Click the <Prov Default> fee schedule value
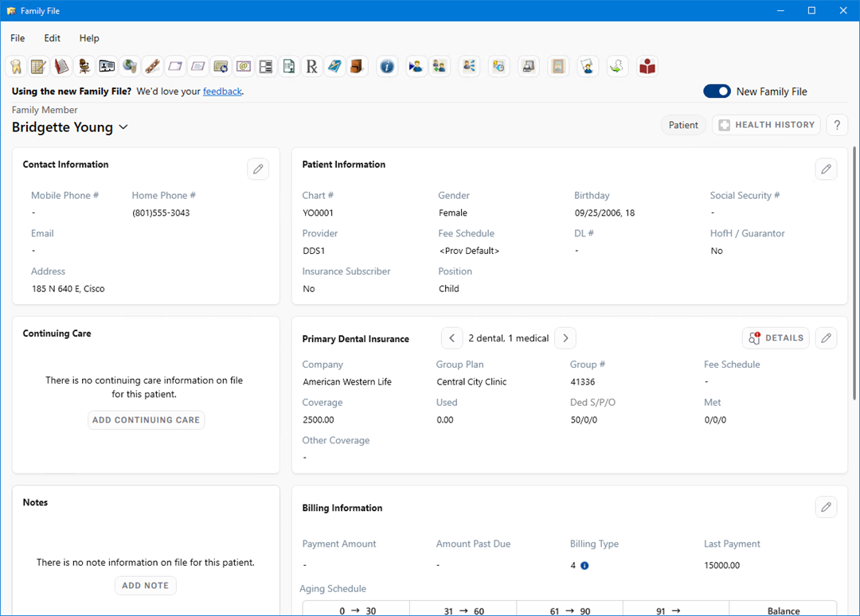 (x=469, y=251)
